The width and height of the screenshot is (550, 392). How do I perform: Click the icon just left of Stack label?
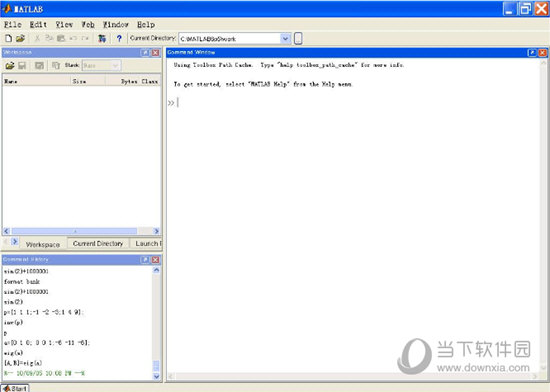tap(56, 66)
